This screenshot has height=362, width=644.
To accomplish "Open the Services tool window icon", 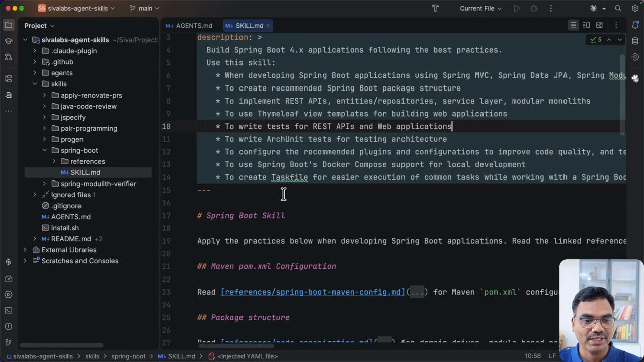I will click(8, 294).
